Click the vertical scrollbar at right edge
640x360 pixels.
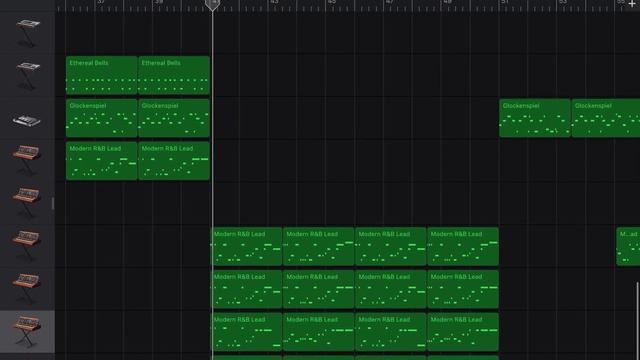[x=637, y=320]
